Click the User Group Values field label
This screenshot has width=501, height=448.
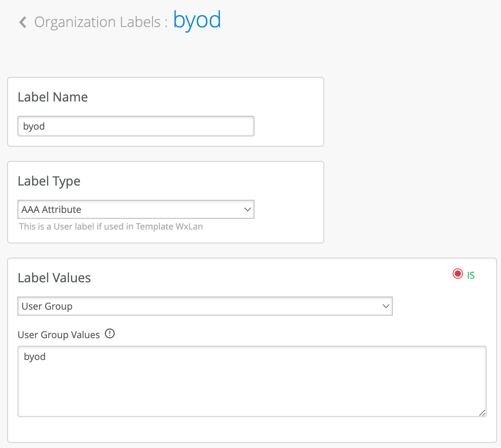pos(59,335)
